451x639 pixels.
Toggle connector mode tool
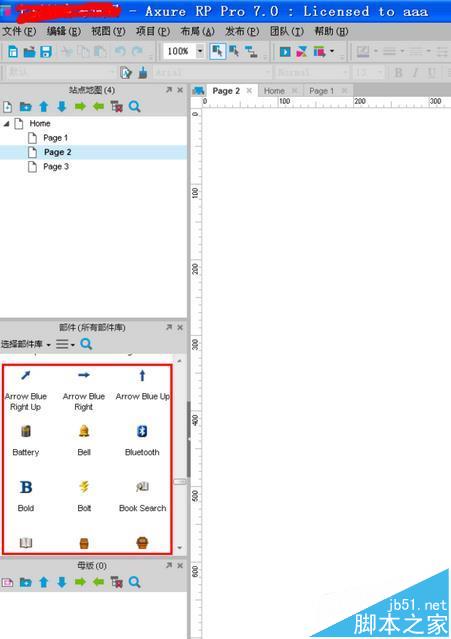coord(251,51)
